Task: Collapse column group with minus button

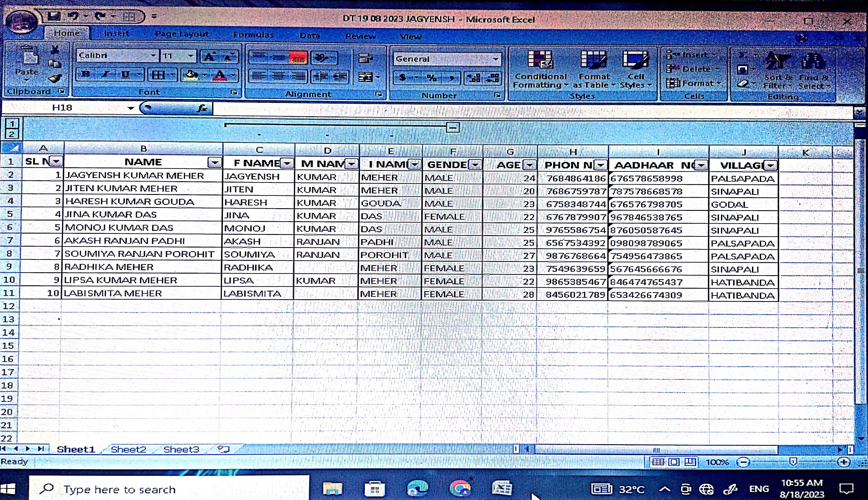Action: click(x=453, y=128)
